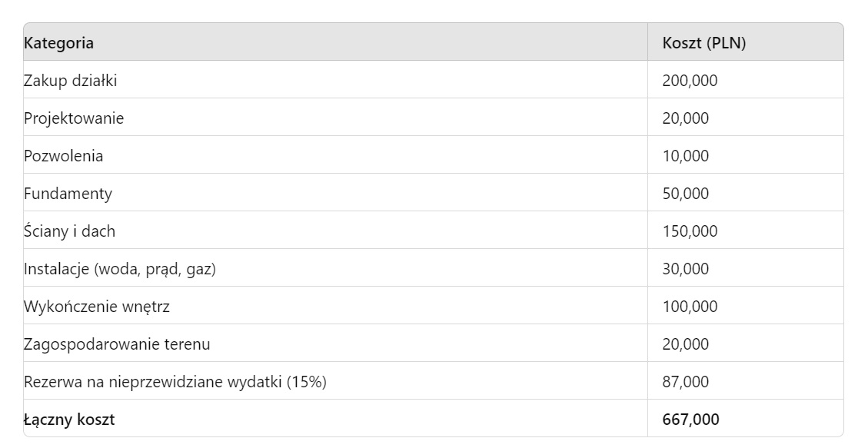This screenshot has width=868, height=448.
Task: Click the Zagospodarowanie terenu cell
Action: (117, 344)
